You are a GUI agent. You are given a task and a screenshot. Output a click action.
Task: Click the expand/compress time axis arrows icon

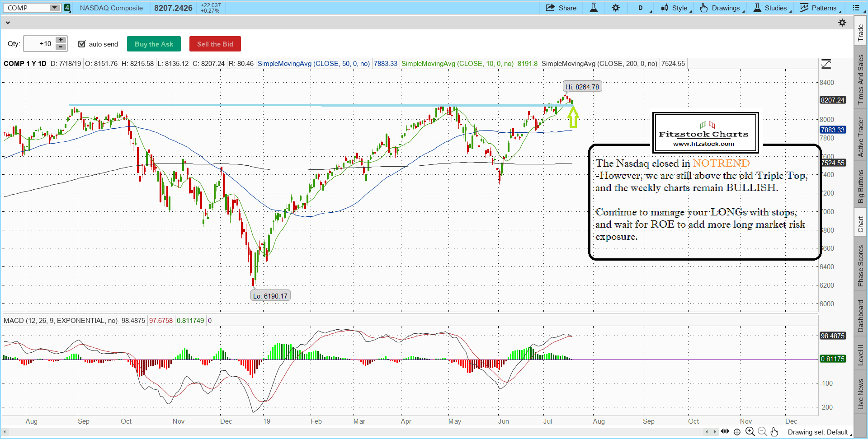725,431
